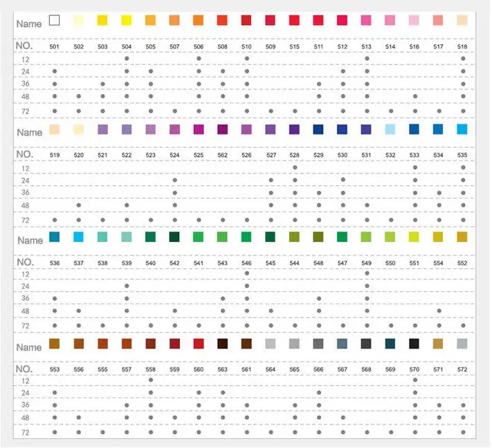Click the 12-set dot under 570

(x=415, y=380)
